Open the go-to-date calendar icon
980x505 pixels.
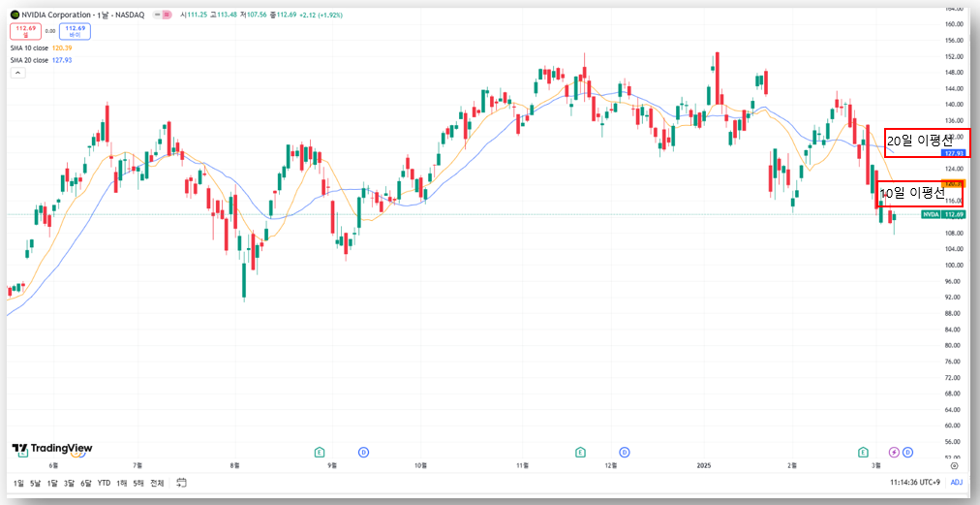[182, 483]
